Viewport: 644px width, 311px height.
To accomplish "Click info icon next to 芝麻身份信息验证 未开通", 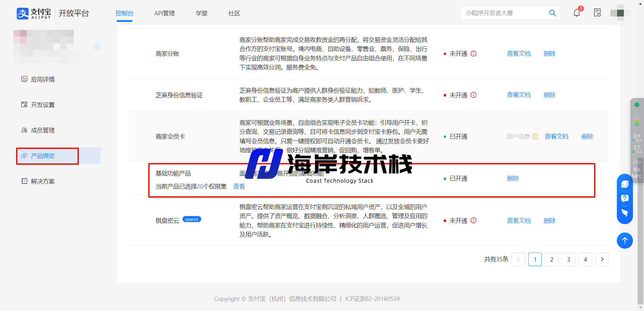I will (x=473, y=95).
